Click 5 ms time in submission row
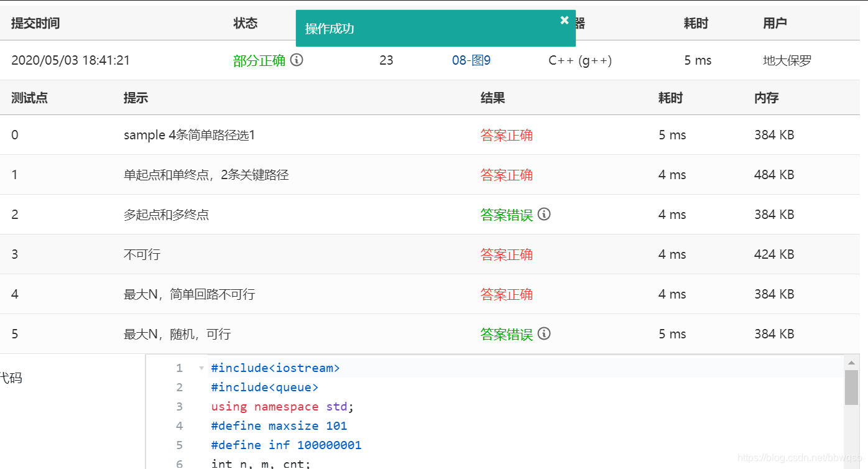The width and height of the screenshot is (868, 469). pyautogui.click(x=698, y=60)
